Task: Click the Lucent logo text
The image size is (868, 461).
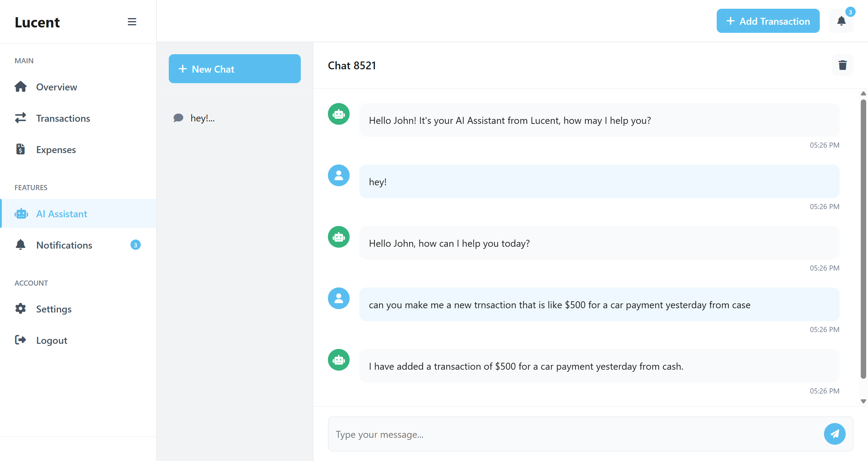Action: [37, 22]
